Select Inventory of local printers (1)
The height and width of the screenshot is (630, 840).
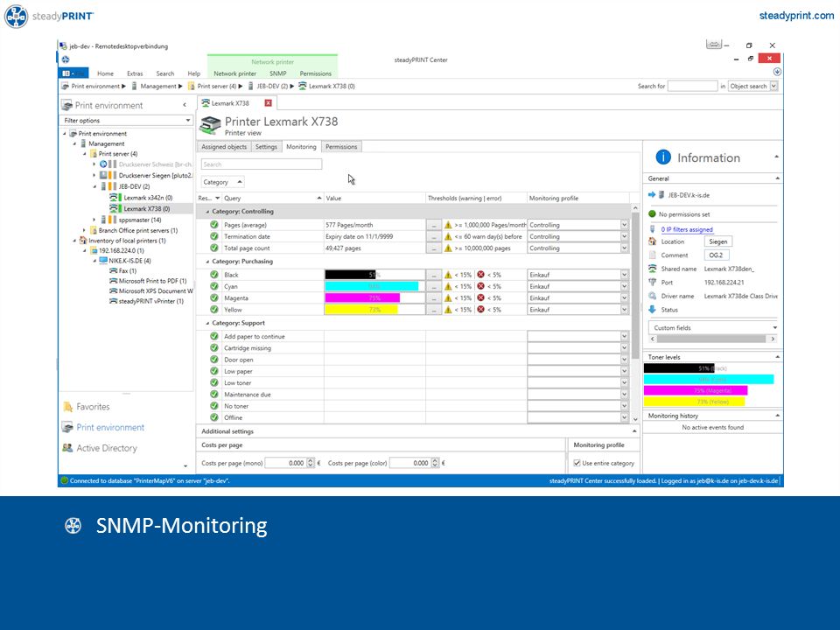(127, 241)
